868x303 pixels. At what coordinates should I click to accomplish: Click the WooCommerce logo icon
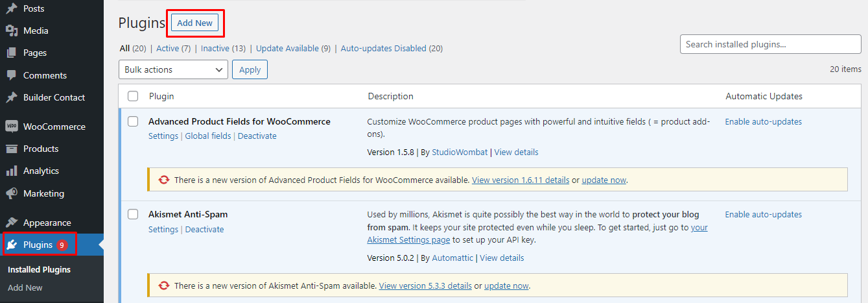click(x=11, y=127)
